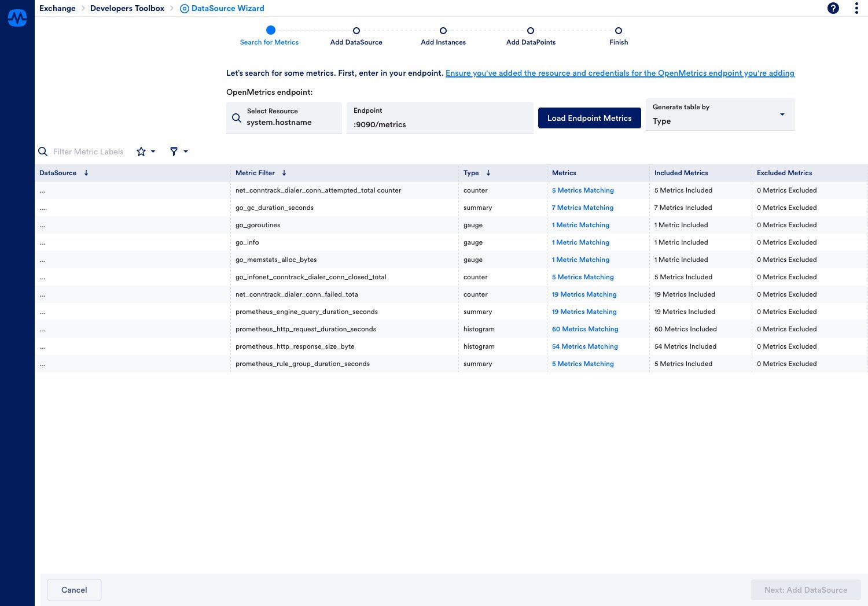This screenshot has width=868, height=606.
Task: Go to the Finish wizard step
Action: (619, 36)
